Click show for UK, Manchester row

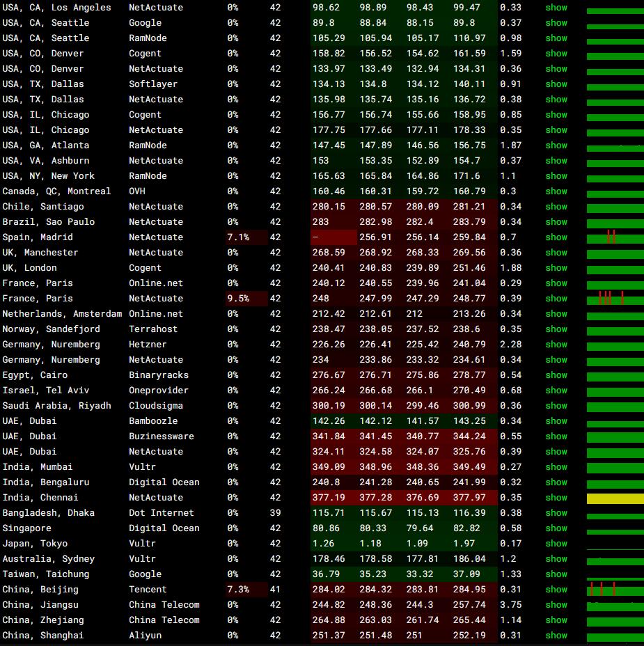[x=556, y=253]
